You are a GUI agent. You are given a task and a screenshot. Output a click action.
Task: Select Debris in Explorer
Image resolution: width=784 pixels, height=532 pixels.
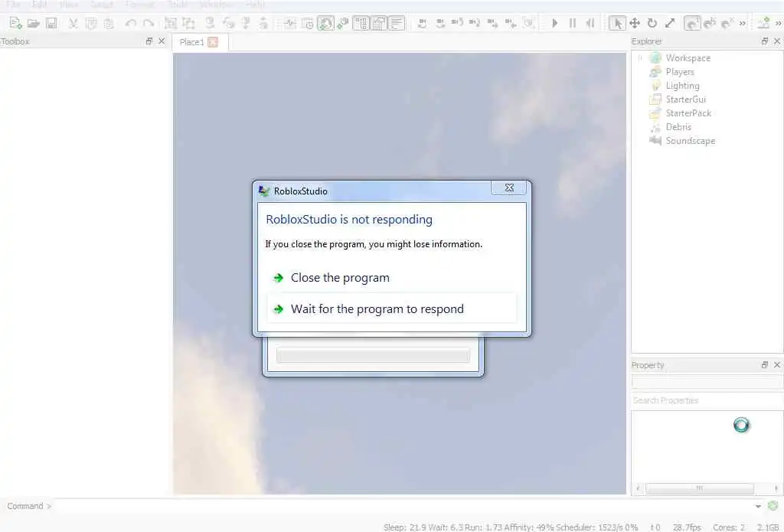[x=678, y=127]
